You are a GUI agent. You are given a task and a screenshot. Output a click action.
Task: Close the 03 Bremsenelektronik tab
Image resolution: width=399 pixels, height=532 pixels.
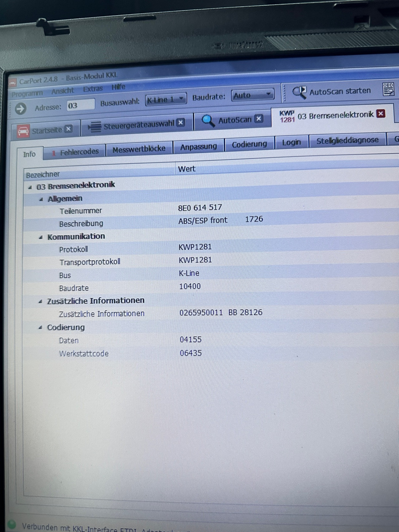[x=381, y=114]
